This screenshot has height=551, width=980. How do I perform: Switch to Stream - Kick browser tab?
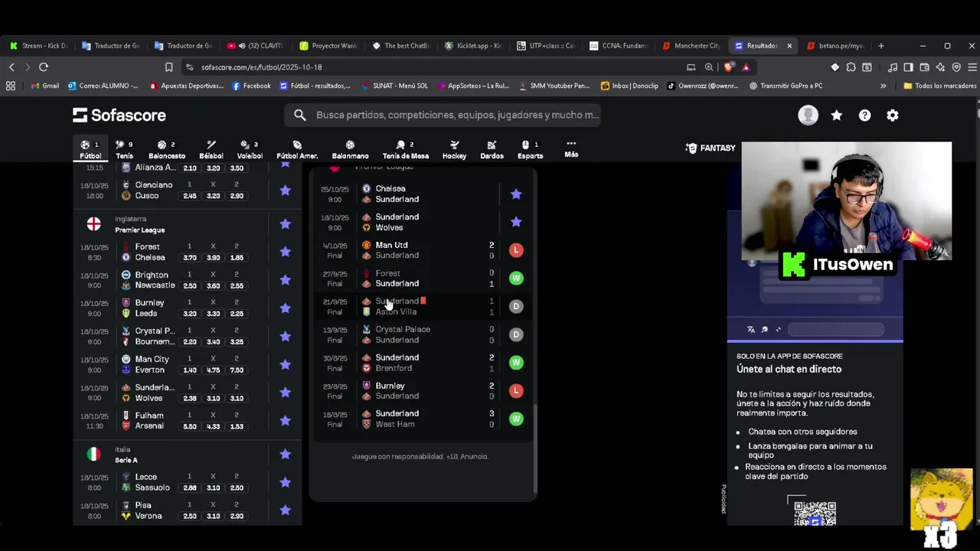[x=38, y=46]
